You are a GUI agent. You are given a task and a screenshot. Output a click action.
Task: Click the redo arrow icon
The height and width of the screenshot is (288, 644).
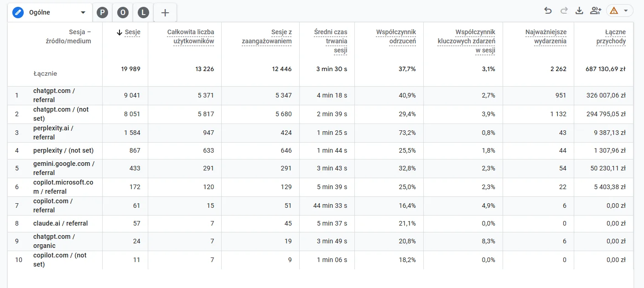point(564,10)
